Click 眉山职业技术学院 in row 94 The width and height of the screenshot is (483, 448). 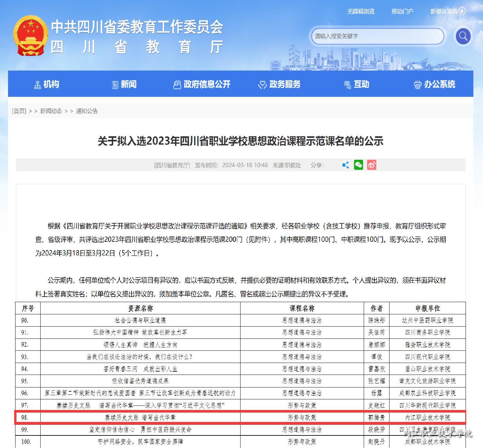(428, 369)
